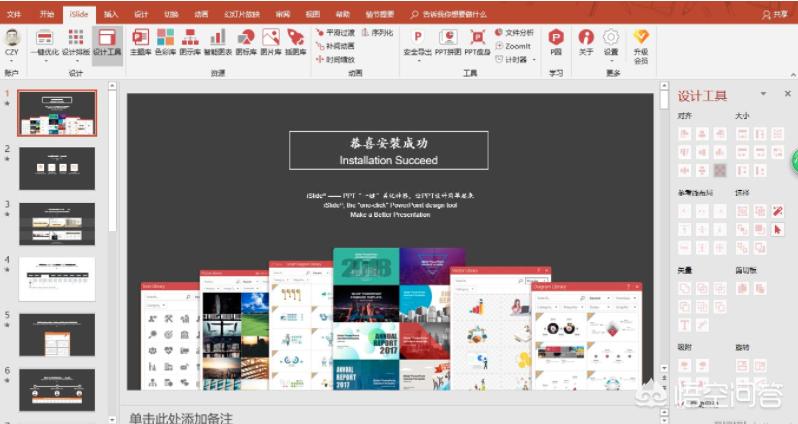Click the 平滑过渡 smooth transition tool
This screenshot has width=798, height=424.
pyautogui.click(x=335, y=33)
